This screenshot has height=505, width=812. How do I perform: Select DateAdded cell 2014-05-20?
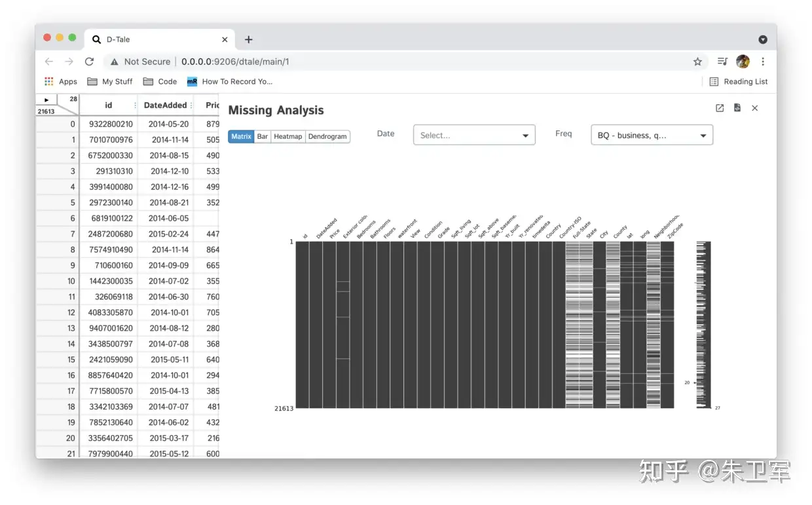pos(166,124)
